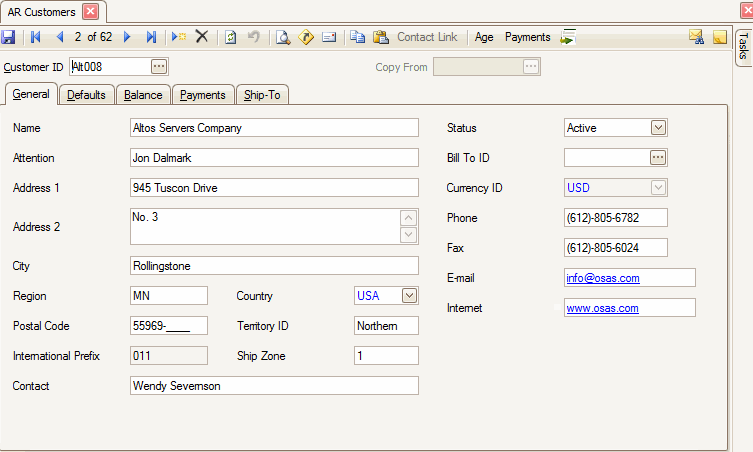The image size is (753, 452).
Task: Go to the next customer record
Action: click(127, 37)
